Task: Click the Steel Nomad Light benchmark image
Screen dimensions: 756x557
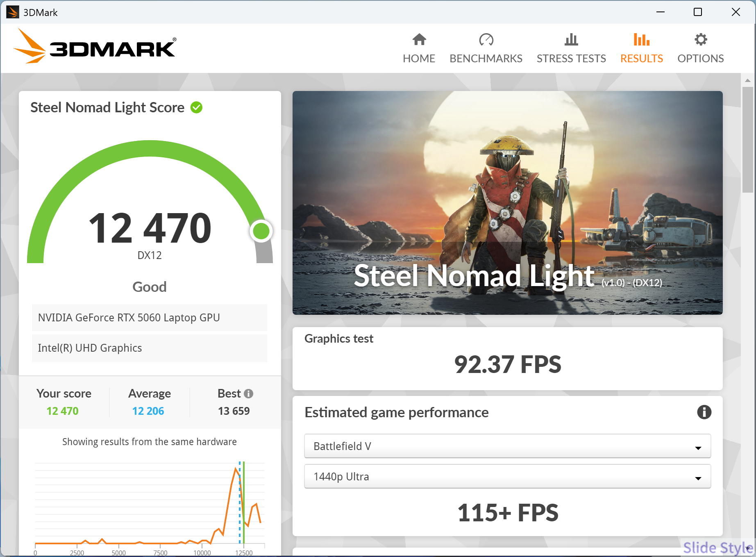Action: pyautogui.click(x=507, y=203)
